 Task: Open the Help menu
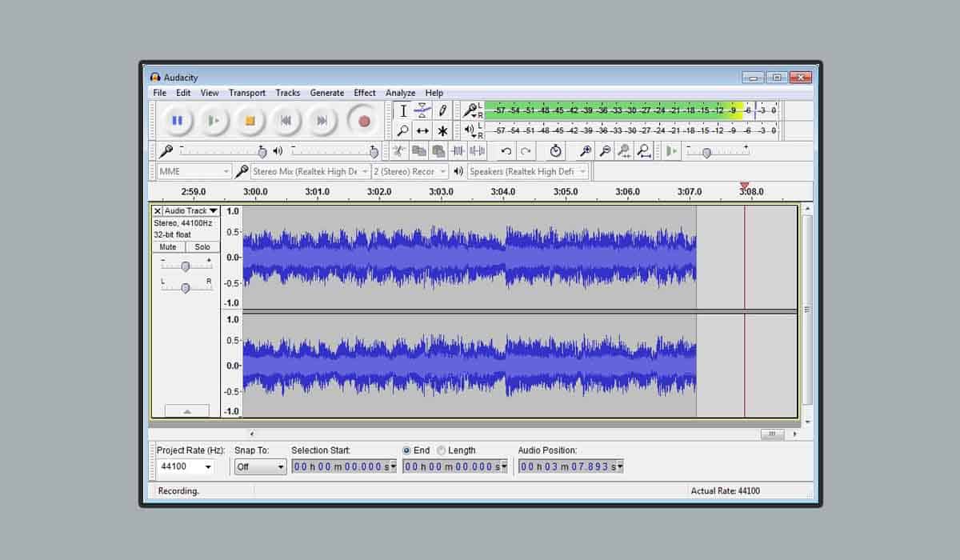[434, 93]
